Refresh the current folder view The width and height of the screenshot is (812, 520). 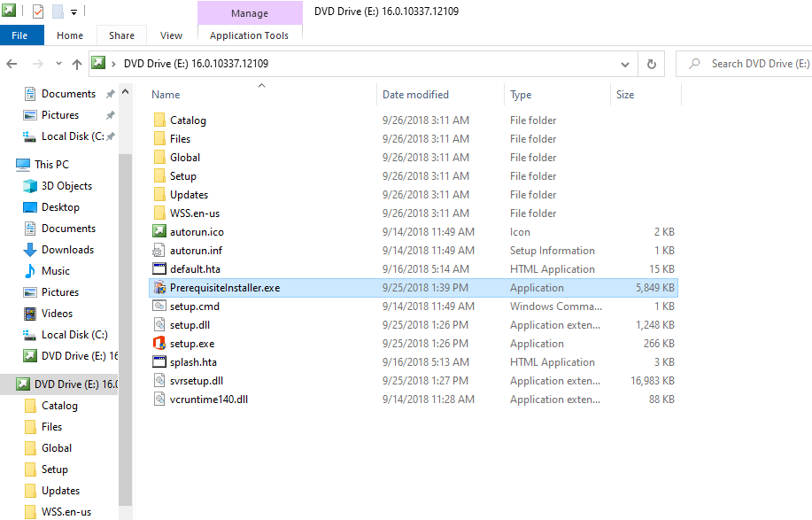pos(652,64)
